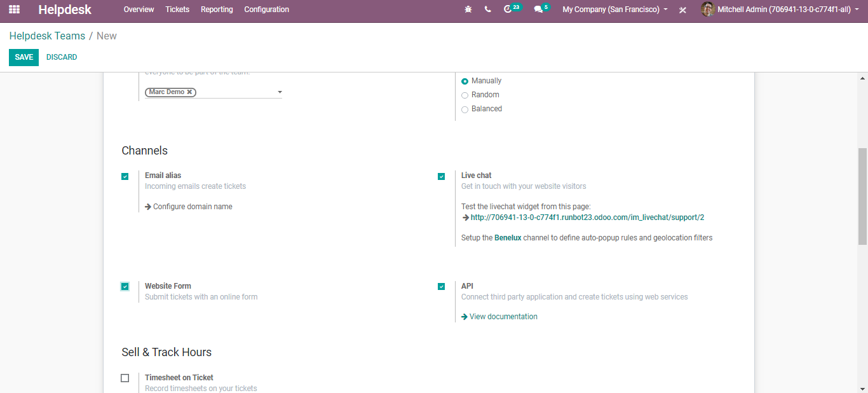868x393 pixels.
Task: Uncheck the Live chat checkbox
Action: coord(441,176)
